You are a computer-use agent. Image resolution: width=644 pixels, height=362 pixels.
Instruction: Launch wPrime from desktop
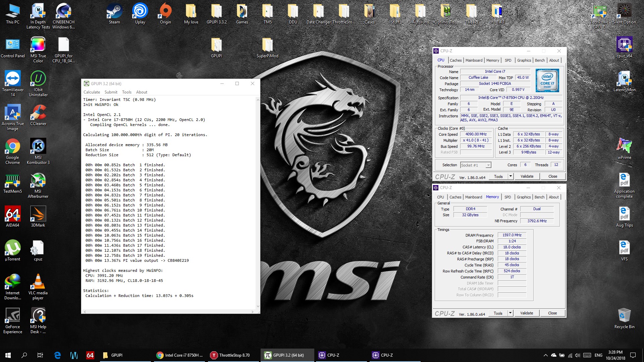(x=625, y=149)
